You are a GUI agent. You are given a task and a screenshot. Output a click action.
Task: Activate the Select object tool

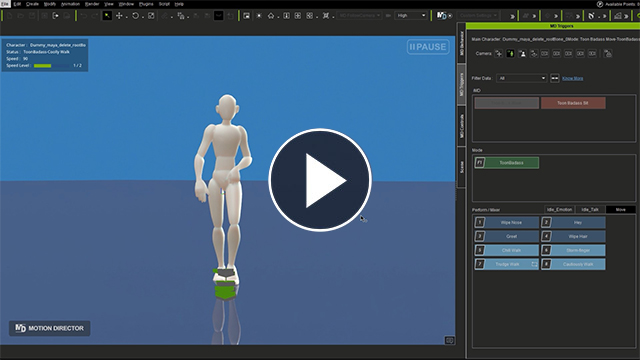click(x=107, y=16)
